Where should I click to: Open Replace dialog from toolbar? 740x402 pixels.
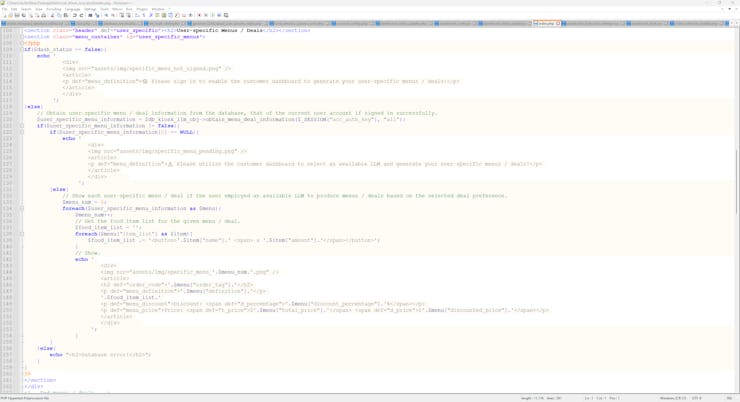pyautogui.click(x=97, y=15)
